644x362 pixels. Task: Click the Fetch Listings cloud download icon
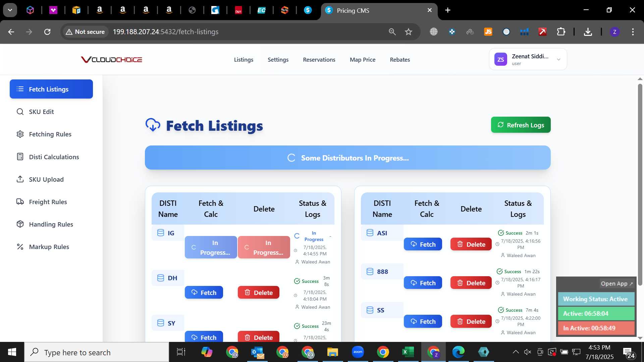click(x=153, y=125)
